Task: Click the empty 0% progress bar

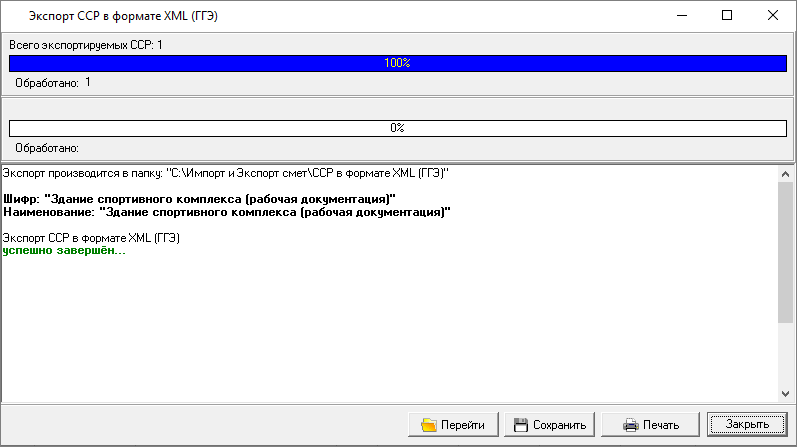Action: tap(397, 128)
